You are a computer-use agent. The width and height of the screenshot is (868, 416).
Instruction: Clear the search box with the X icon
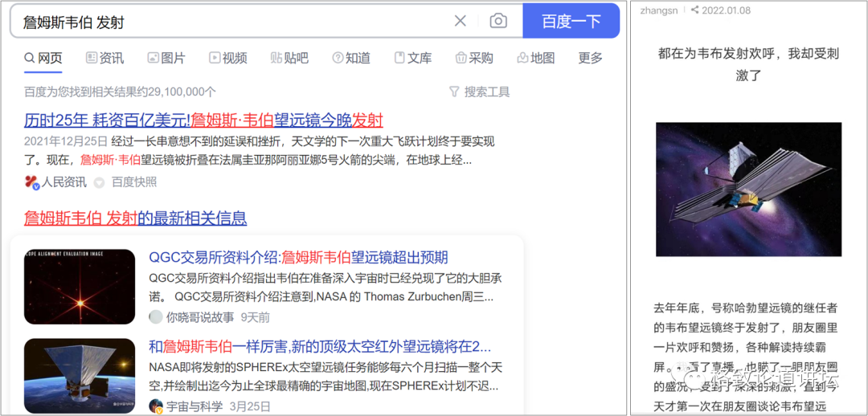460,21
